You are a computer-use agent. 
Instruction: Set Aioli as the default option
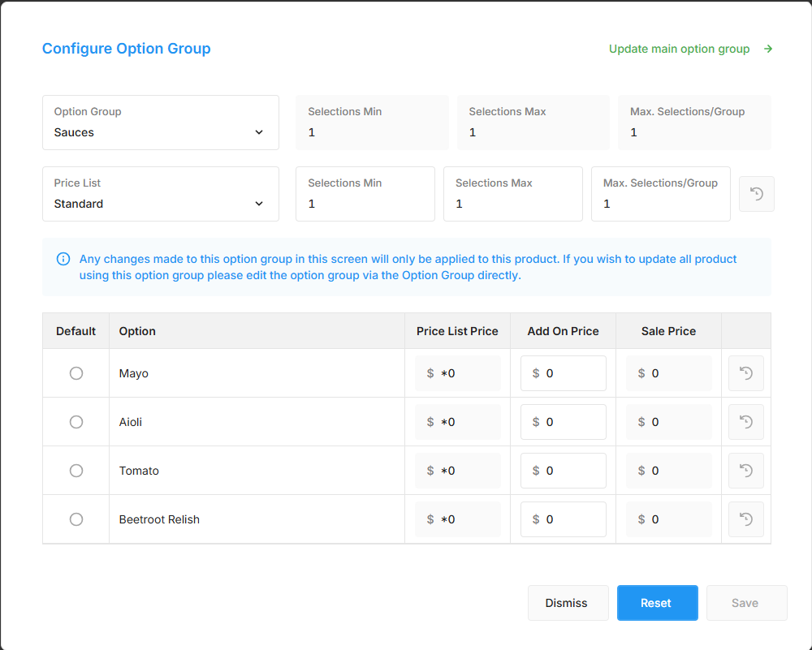click(x=76, y=422)
